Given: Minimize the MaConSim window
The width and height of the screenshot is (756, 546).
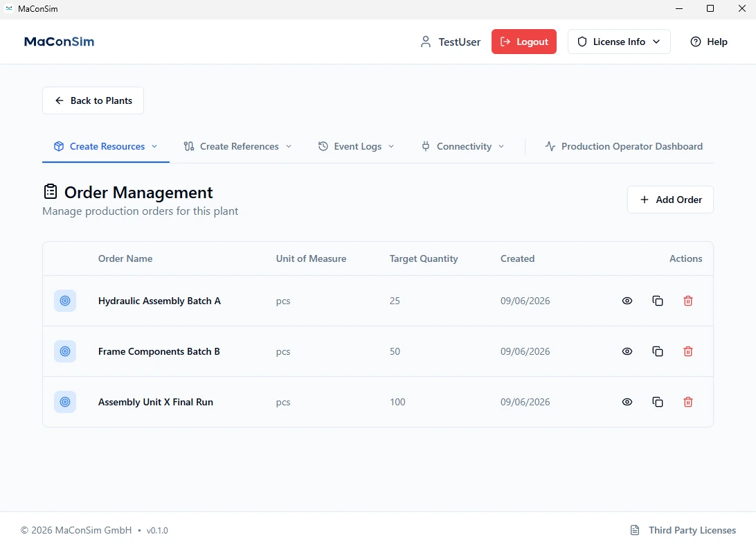Looking at the screenshot, I should pyautogui.click(x=679, y=9).
